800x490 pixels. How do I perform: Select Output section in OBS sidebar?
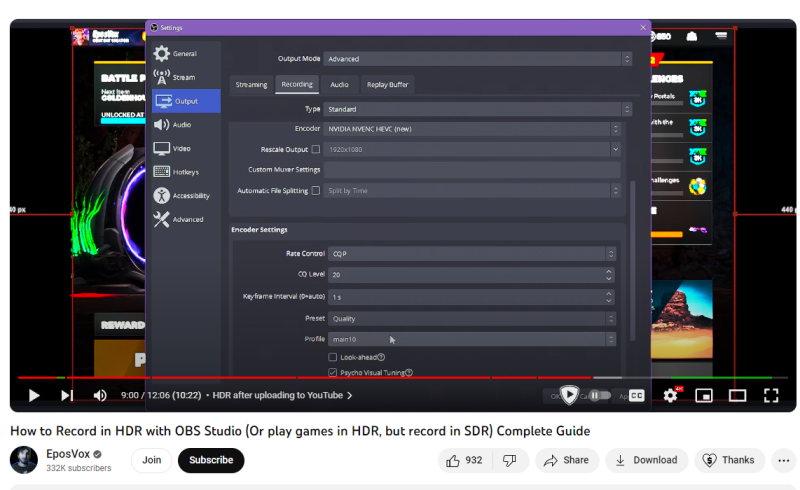pyautogui.click(x=186, y=101)
